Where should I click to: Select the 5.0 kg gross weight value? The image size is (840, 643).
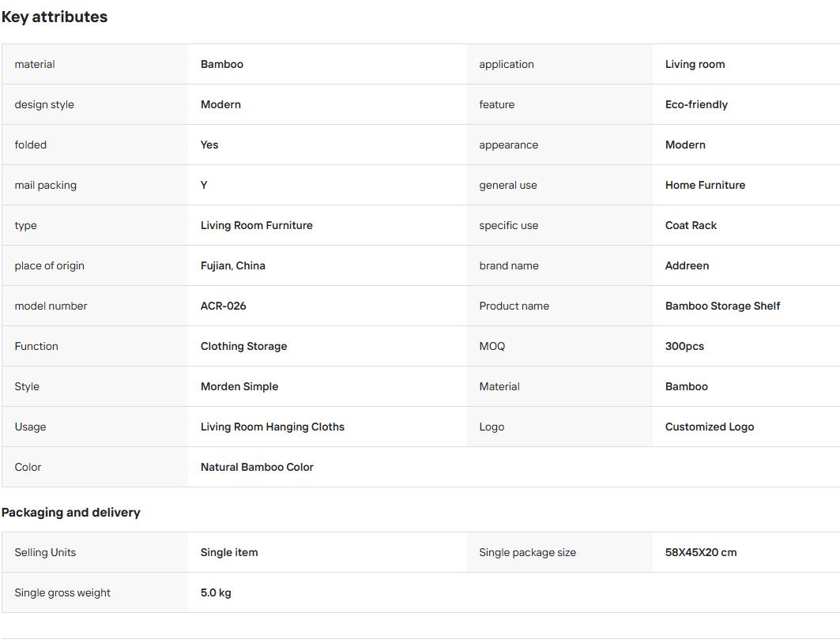pyautogui.click(x=216, y=592)
